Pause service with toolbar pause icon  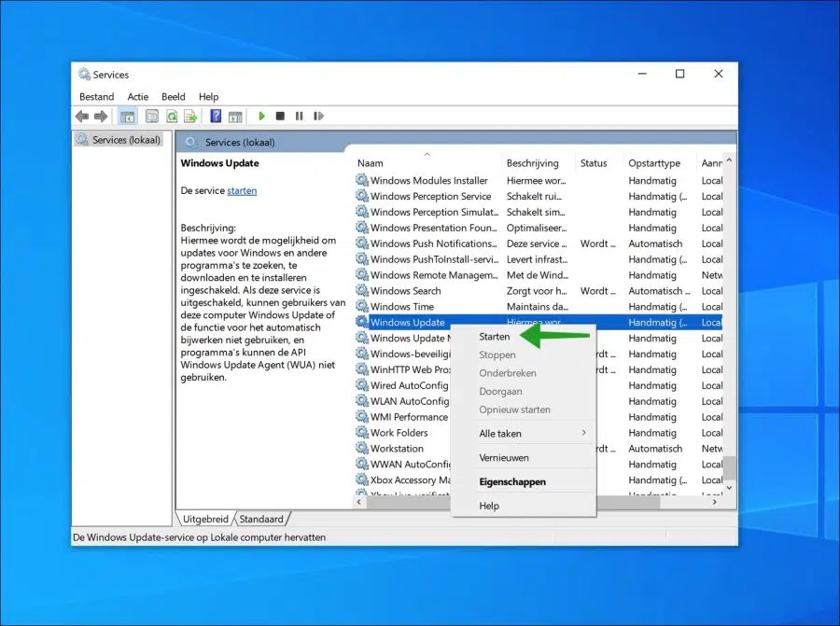click(x=299, y=116)
